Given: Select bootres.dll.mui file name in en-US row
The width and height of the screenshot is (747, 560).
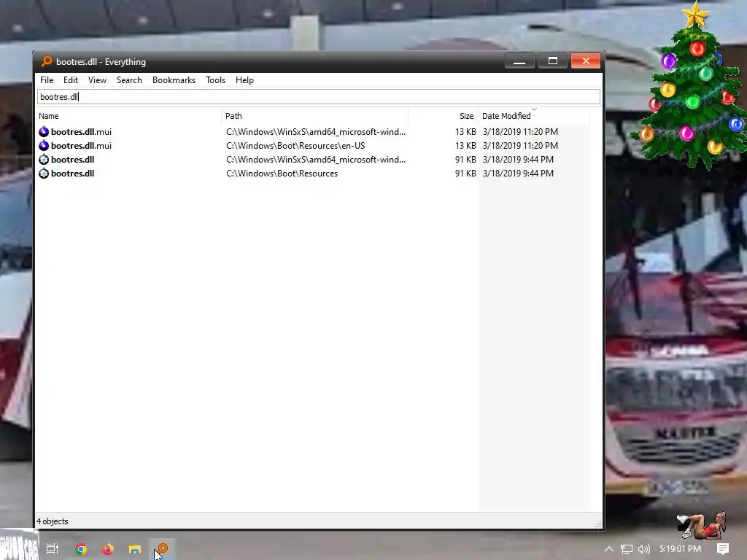Looking at the screenshot, I should 81,146.
